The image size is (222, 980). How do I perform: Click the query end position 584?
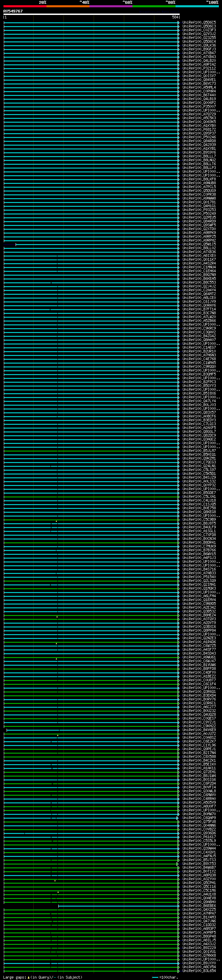175,17
